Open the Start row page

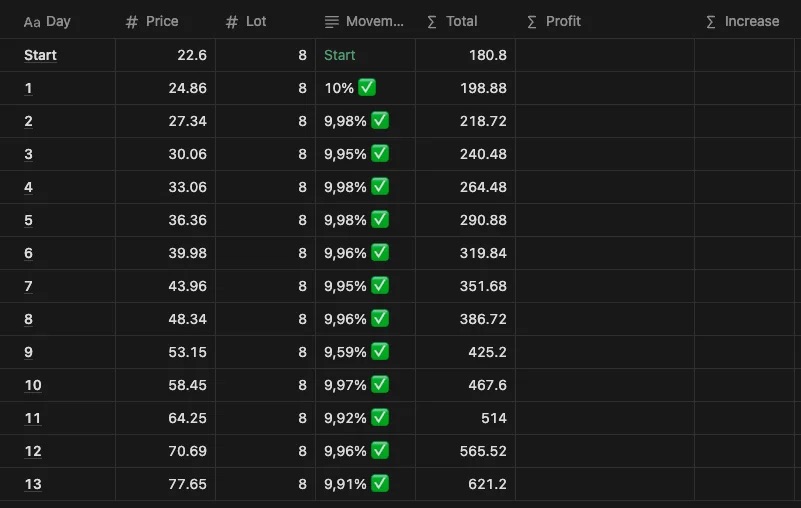tap(40, 55)
